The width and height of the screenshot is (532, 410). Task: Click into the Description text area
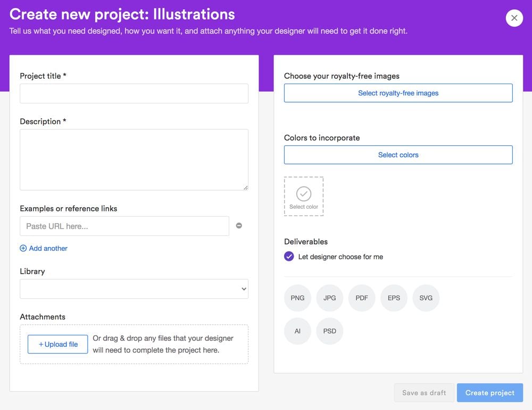[134, 160]
